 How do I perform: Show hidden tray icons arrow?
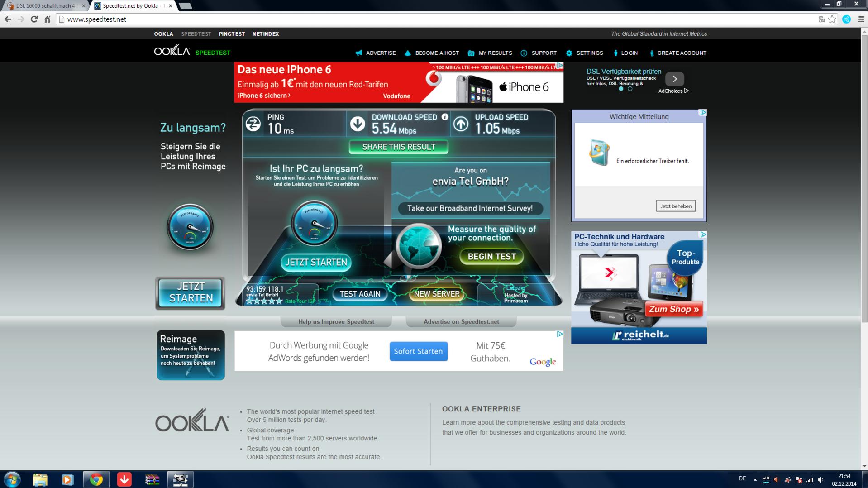pyautogui.click(x=755, y=480)
